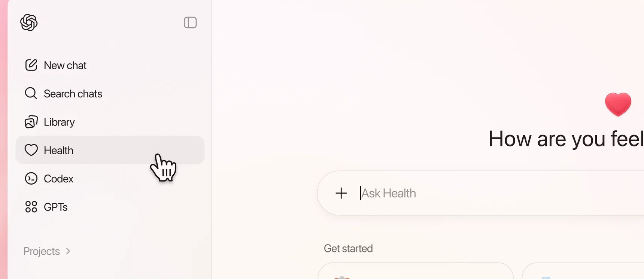Open the Projects section label

click(42, 251)
